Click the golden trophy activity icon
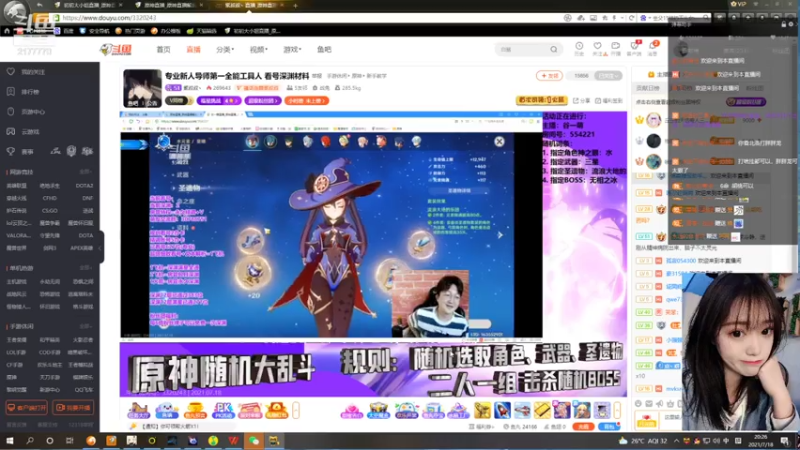Screen dimensions: 800x450 point(194,410)
